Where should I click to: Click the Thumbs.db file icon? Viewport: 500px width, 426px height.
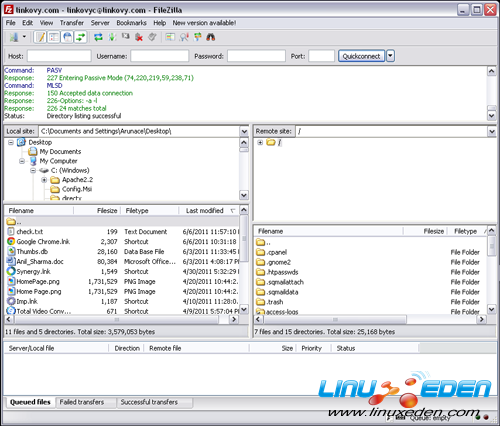(x=11, y=251)
